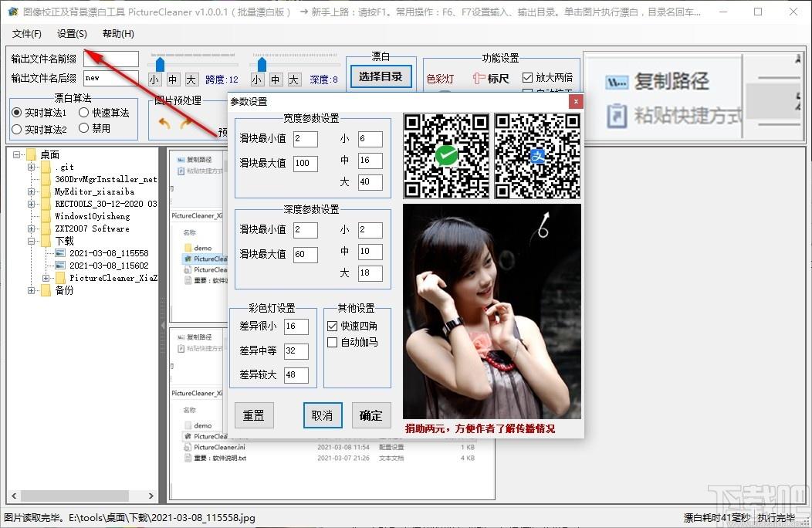Click the 标尺 ruler icon
This screenshot has height=528, width=812.
click(x=479, y=78)
